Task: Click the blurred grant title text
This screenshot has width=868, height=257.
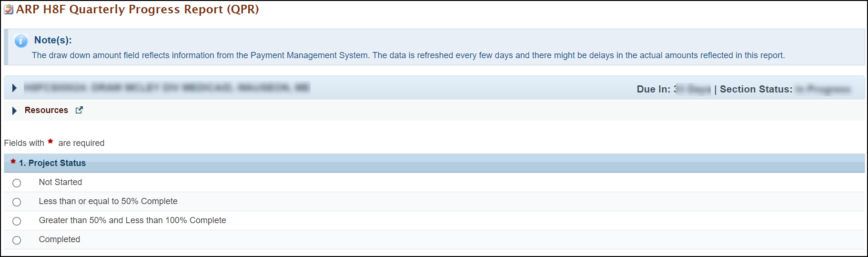Action: (167, 87)
